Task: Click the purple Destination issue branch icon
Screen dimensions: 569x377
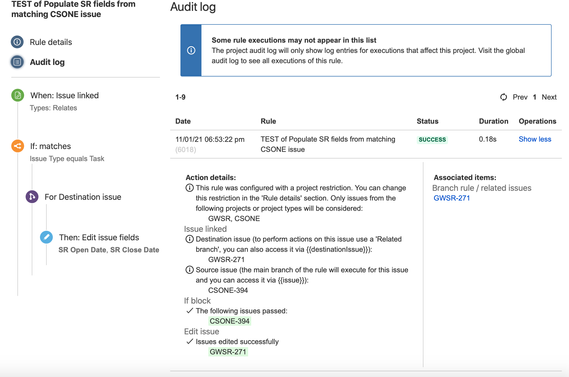Action: (32, 197)
